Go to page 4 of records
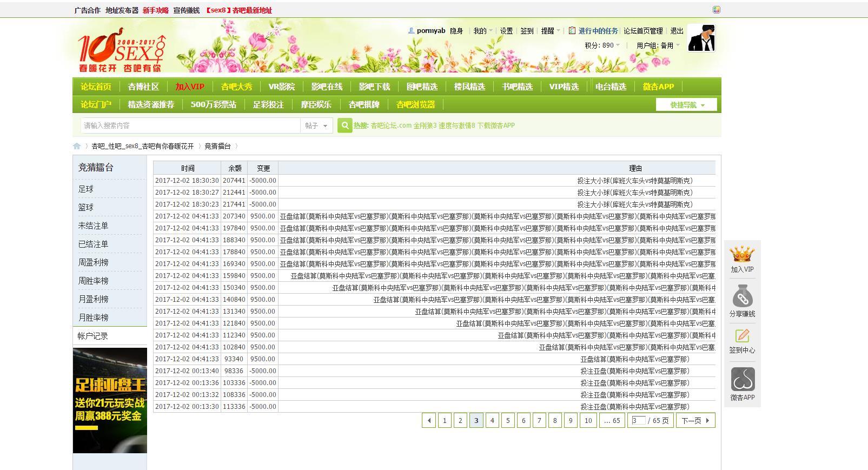Screen dimensions: 868x470 pos(492,420)
